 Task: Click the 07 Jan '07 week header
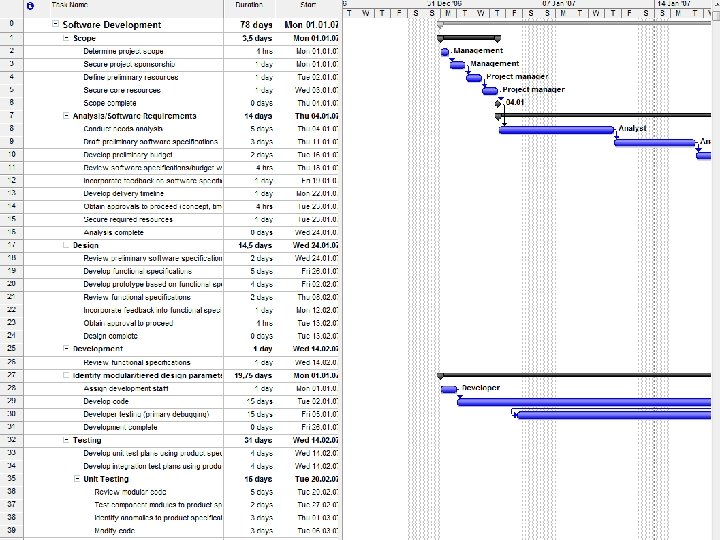pyautogui.click(x=559, y=4)
